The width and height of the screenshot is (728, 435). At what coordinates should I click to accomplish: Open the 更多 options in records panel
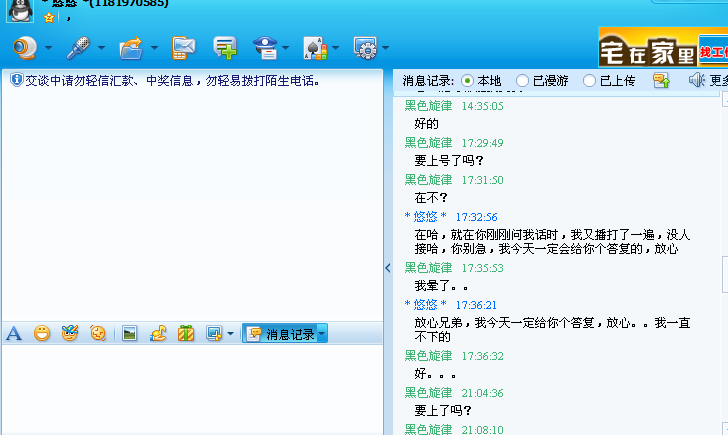coord(719,81)
